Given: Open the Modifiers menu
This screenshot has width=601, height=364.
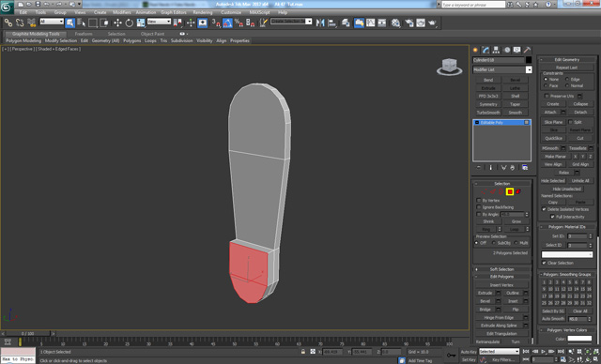Looking at the screenshot, I should [x=121, y=12].
